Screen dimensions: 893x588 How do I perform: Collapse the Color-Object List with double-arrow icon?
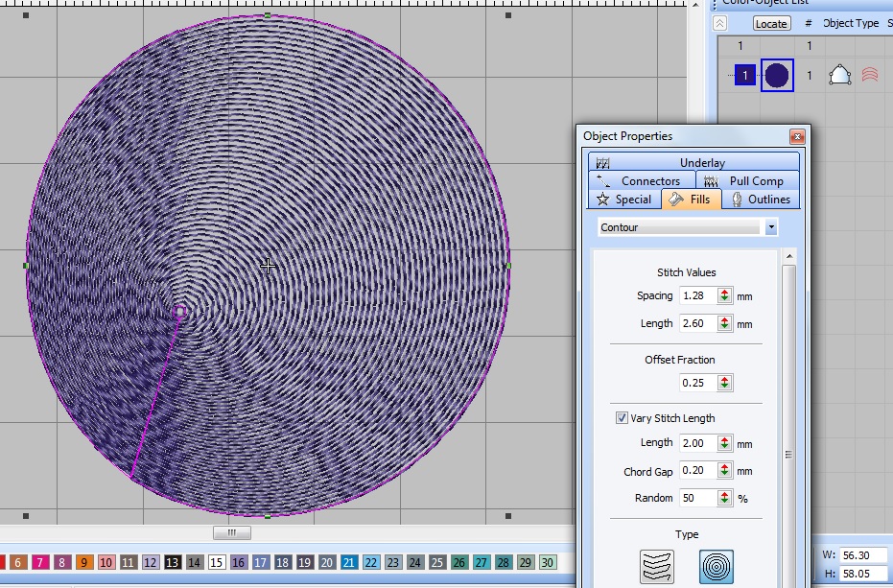click(721, 23)
